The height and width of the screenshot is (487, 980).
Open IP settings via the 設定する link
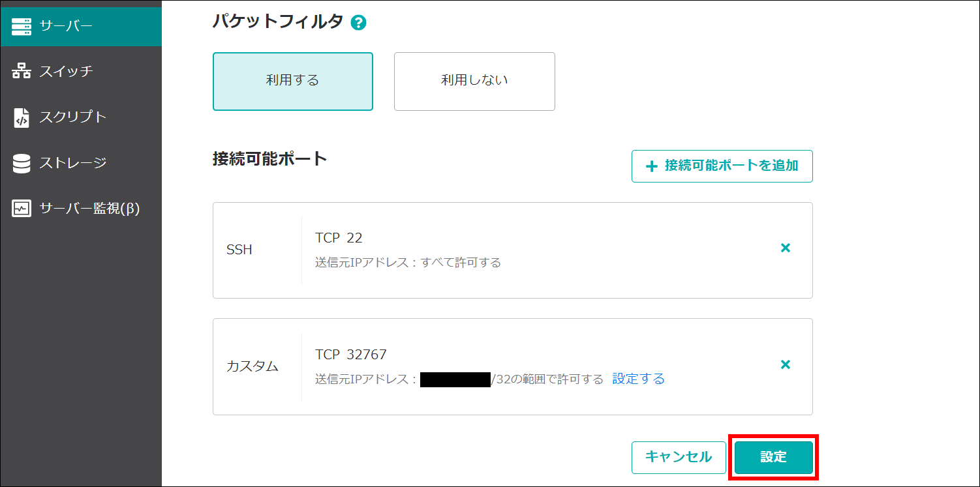pyautogui.click(x=637, y=378)
